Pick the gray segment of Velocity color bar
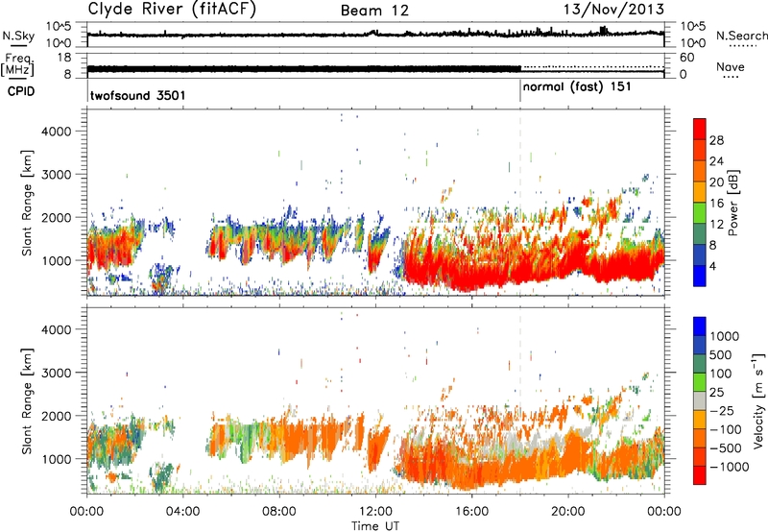Image resolution: width=768 pixels, height=532 pixels. coord(700,400)
